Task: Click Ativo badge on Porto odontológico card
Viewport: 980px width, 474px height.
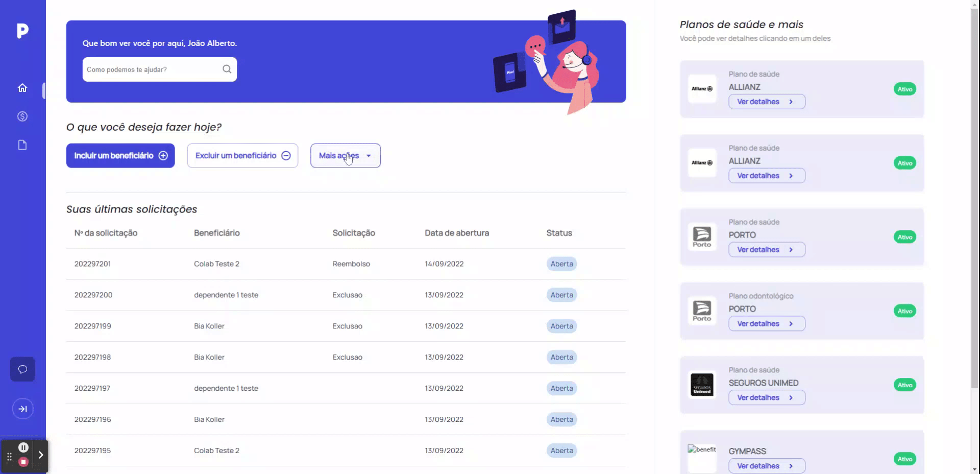Action: pos(905,311)
